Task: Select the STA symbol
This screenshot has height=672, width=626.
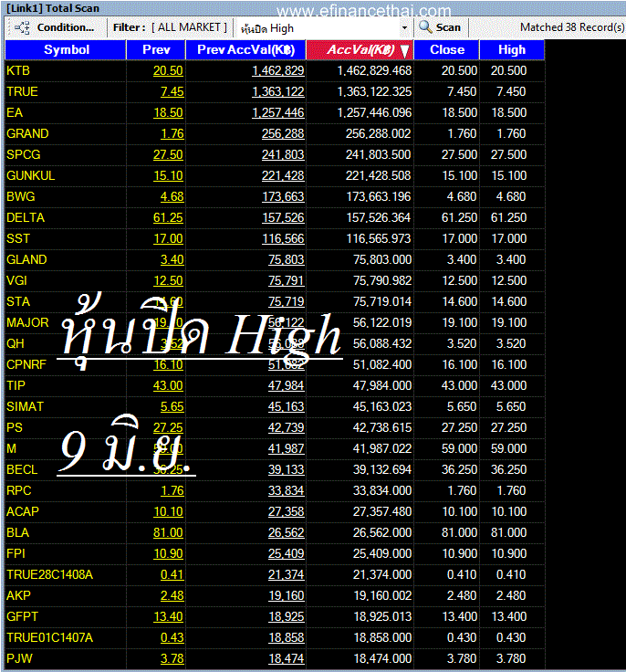Action: (x=18, y=301)
